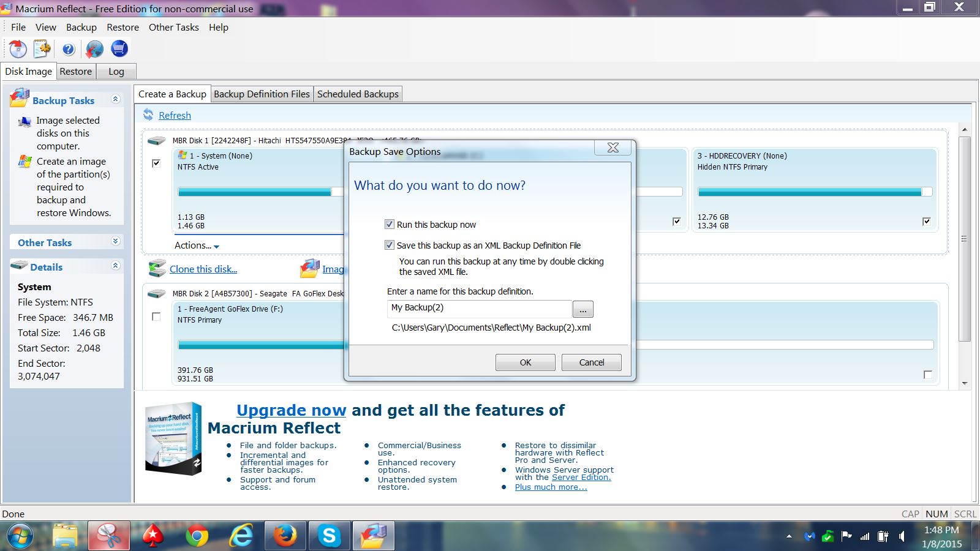This screenshot has height=551, width=980.
Task: Open the Help menu
Action: pyautogui.click(x=219, y=27)
